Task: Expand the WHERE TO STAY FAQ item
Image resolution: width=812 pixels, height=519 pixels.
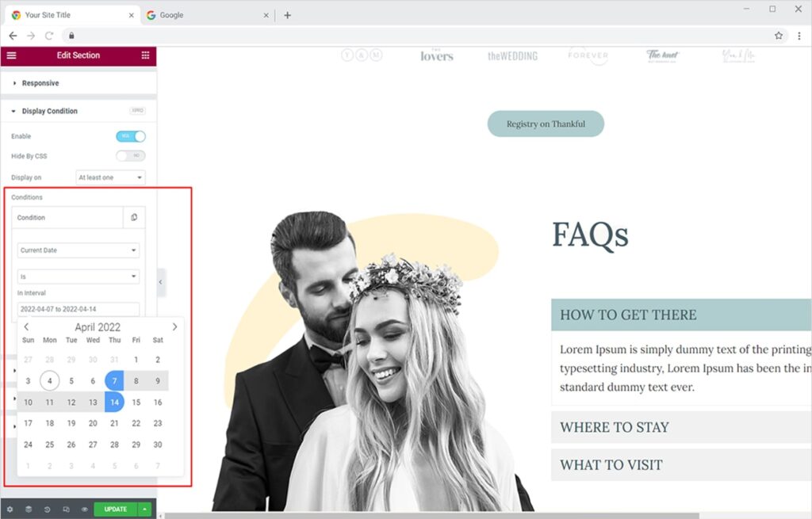Action: [x=615, y=427]
